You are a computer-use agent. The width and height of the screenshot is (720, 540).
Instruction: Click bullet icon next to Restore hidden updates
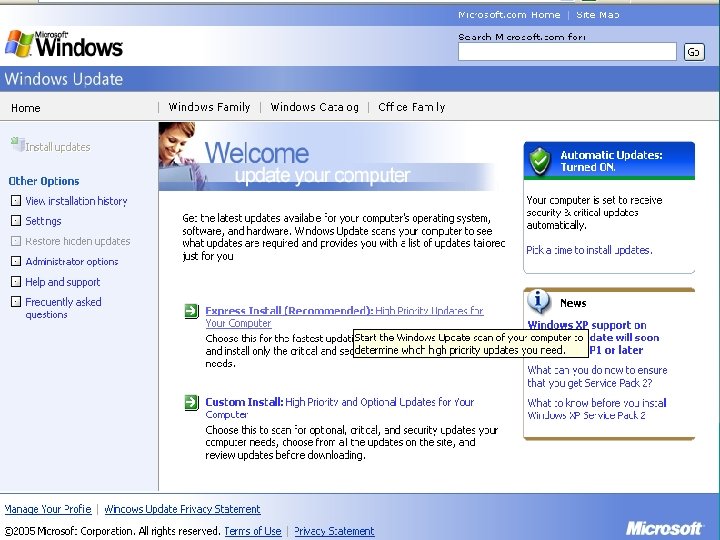(16, 241)
